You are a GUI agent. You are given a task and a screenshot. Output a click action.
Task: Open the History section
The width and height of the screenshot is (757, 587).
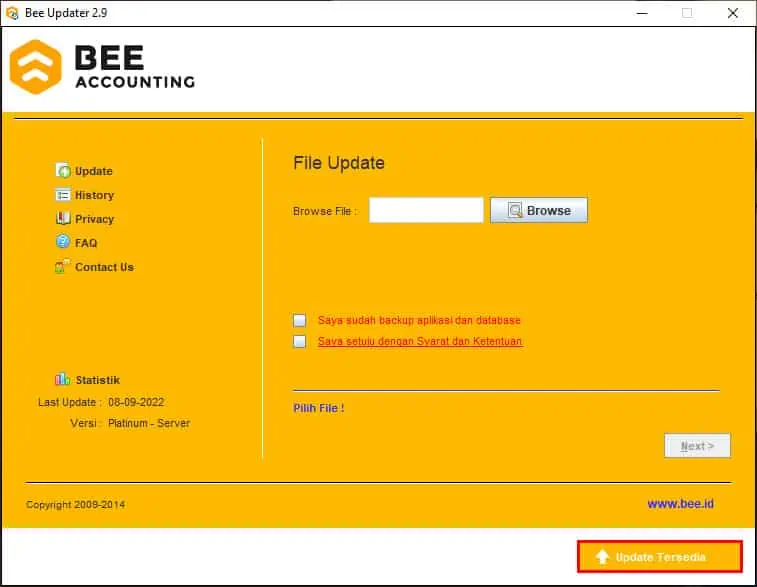pyautogui.click(x=95, y=195)
